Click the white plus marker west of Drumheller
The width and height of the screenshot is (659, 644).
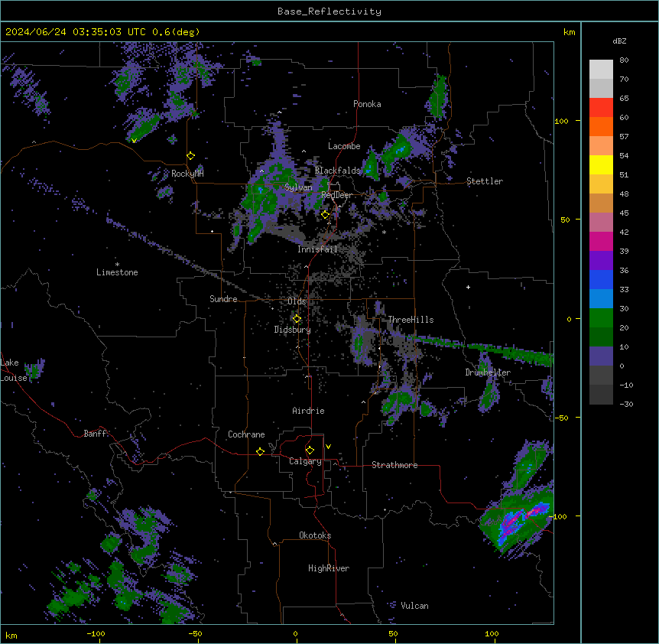pyautogui.click(x=468, y=287)
